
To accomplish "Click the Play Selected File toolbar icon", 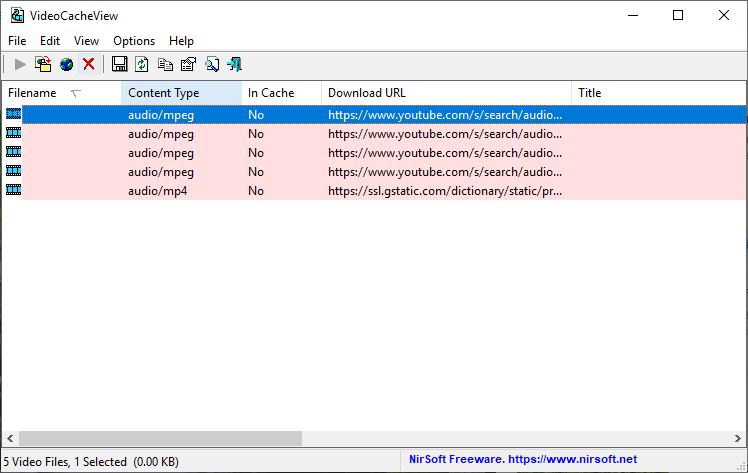I will 20,64.
